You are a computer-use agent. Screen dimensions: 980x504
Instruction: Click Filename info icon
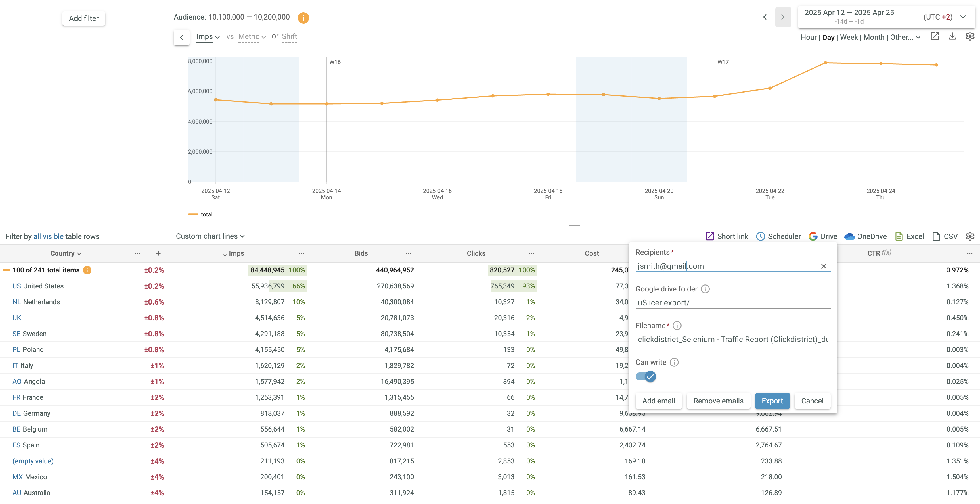[x=677, y=326]
